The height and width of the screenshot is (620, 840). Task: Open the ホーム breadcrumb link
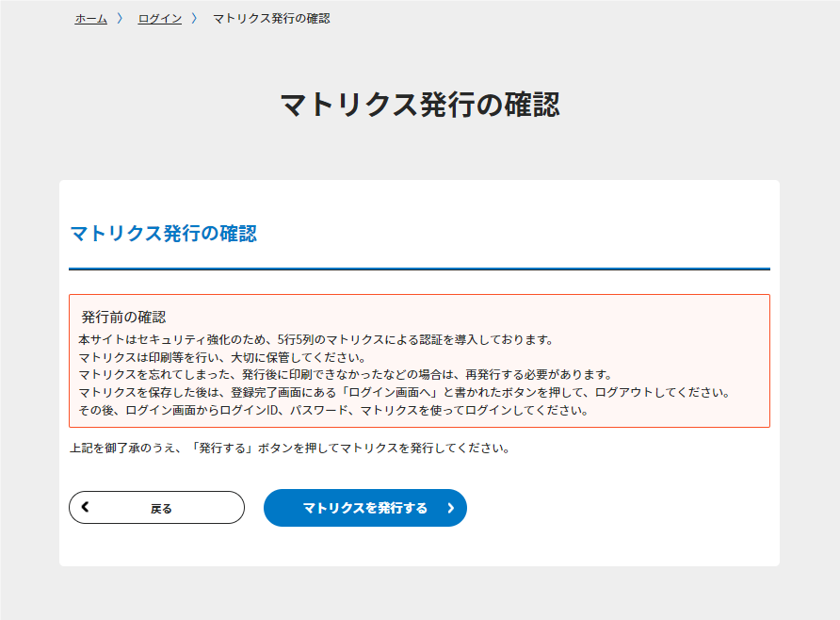(x=90, y=19)
